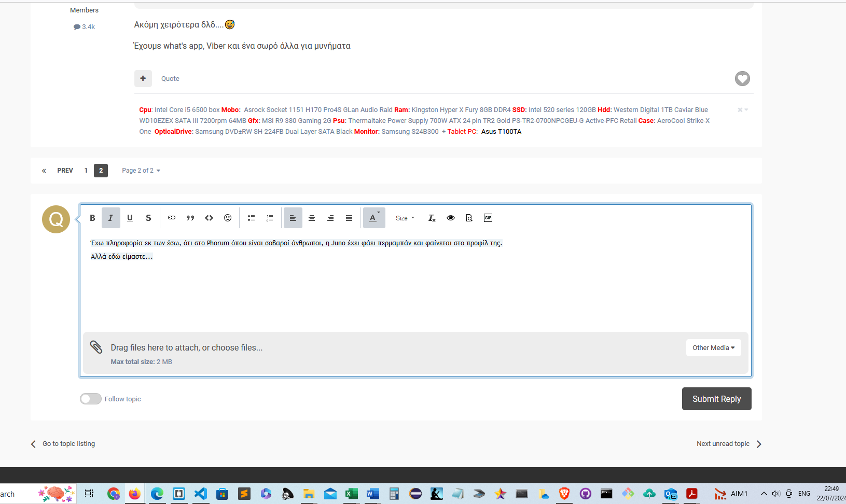Screen dimensions: 846x504
Task: Launch Brave browser from the taskbar
Action: 564,494
